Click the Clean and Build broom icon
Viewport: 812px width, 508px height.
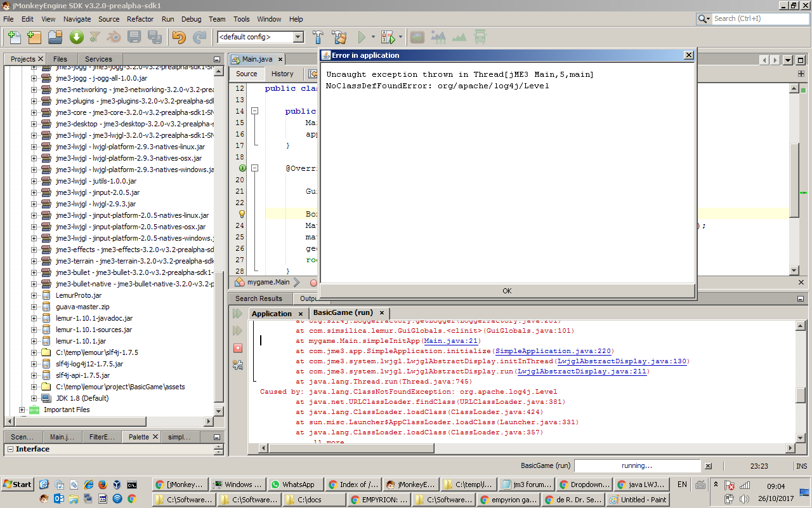tap(339, 37)
